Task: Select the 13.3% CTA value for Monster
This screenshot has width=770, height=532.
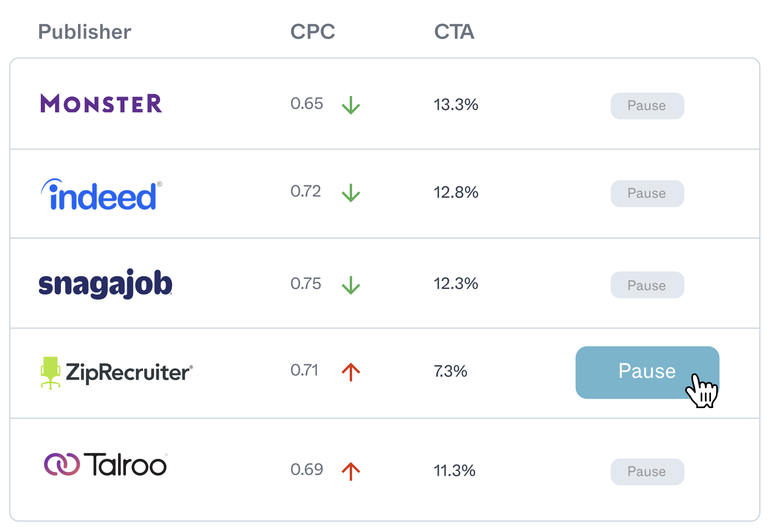Action: [x=456, y=105]
